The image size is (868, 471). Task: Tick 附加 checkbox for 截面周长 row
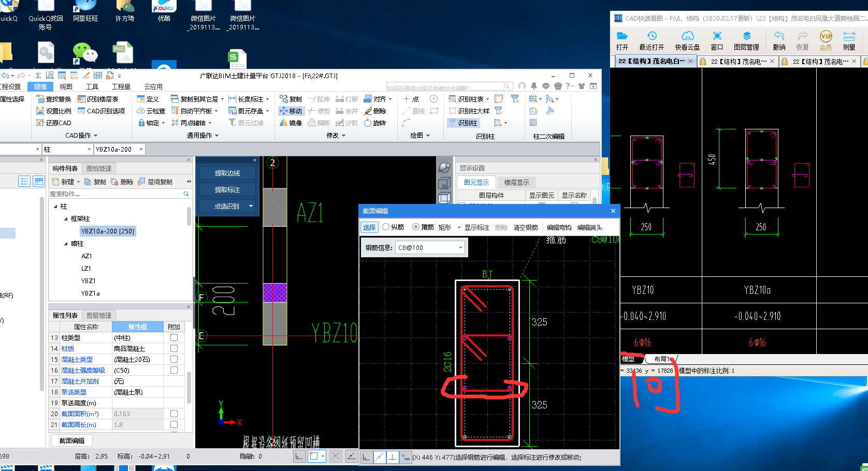click(174, 424)
